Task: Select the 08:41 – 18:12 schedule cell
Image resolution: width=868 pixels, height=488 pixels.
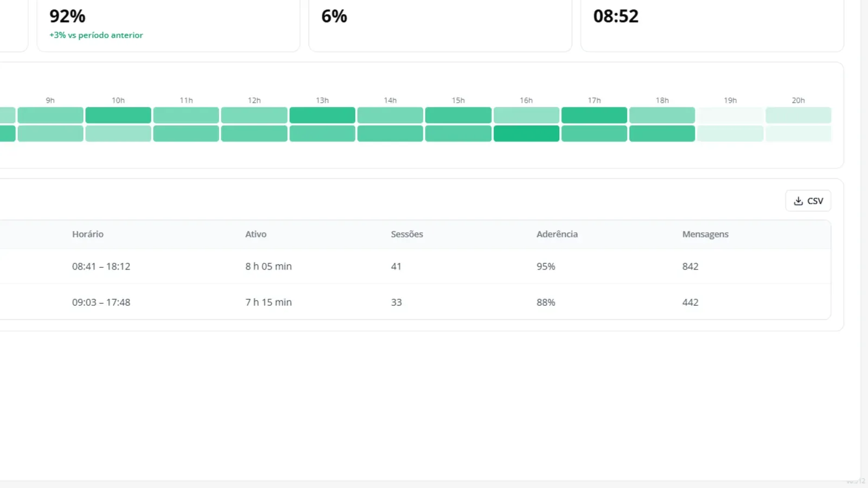Action: 101,266
